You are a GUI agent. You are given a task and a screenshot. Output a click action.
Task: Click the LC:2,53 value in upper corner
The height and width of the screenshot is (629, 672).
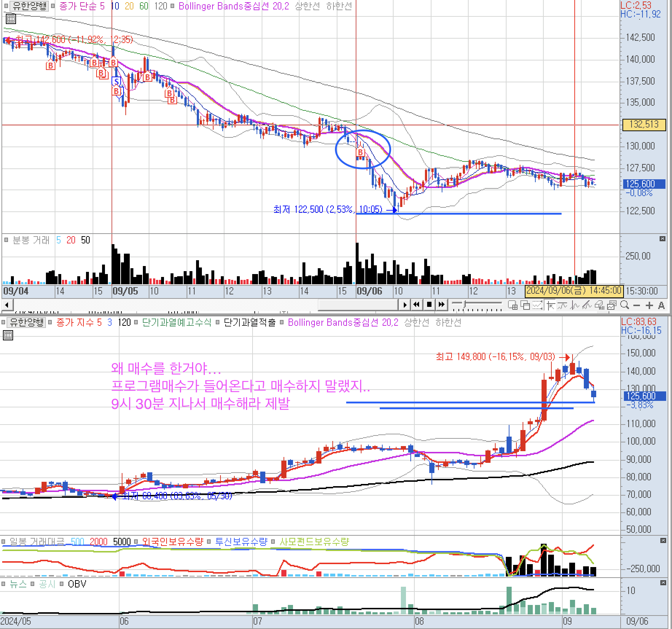(636, 5)
